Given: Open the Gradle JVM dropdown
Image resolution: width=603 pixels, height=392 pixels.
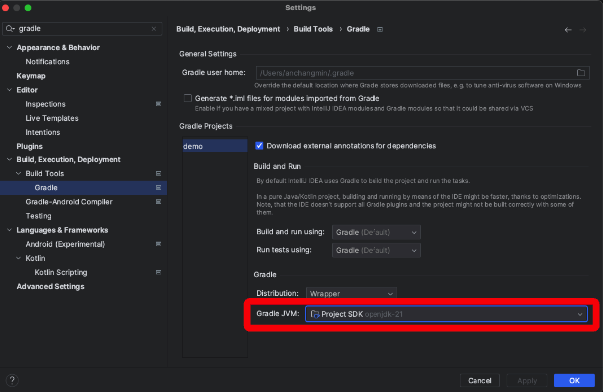Looking at the screenshot, I should 446,314.
